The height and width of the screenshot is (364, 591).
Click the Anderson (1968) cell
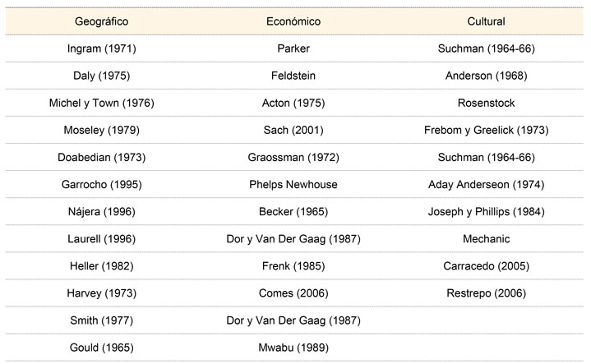487,76
